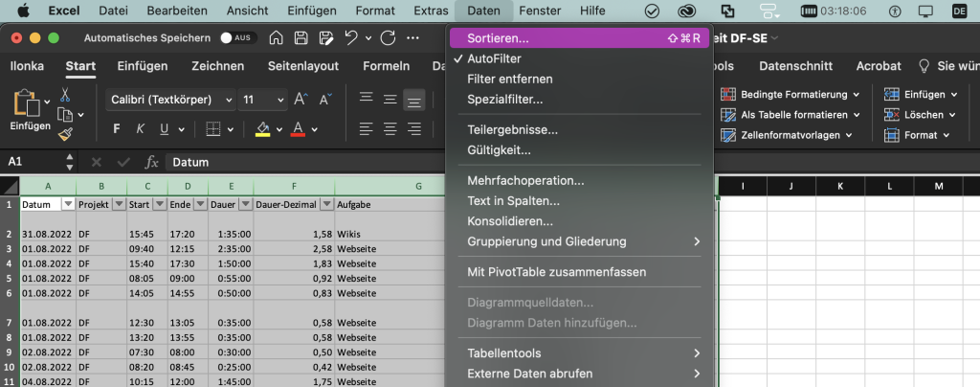This screenshot has height=387, width=980.
Task: Click the Format Painter brush icon
Action: [65, 136]
